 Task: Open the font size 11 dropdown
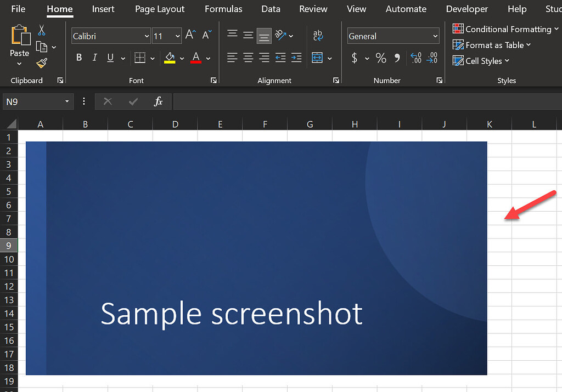click(177, 36)
